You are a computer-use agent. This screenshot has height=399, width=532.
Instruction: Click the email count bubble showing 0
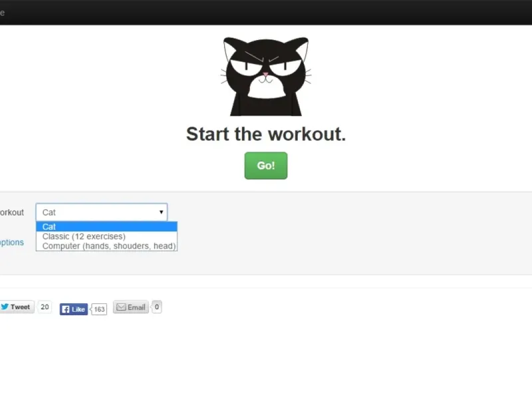pyautogui.click(x=156, y=307)
